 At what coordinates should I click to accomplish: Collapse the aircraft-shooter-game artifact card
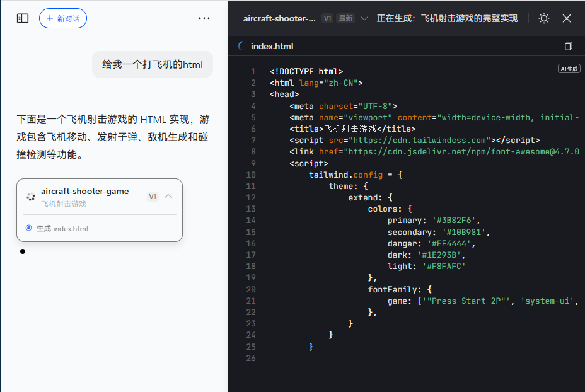pos(168,196)
